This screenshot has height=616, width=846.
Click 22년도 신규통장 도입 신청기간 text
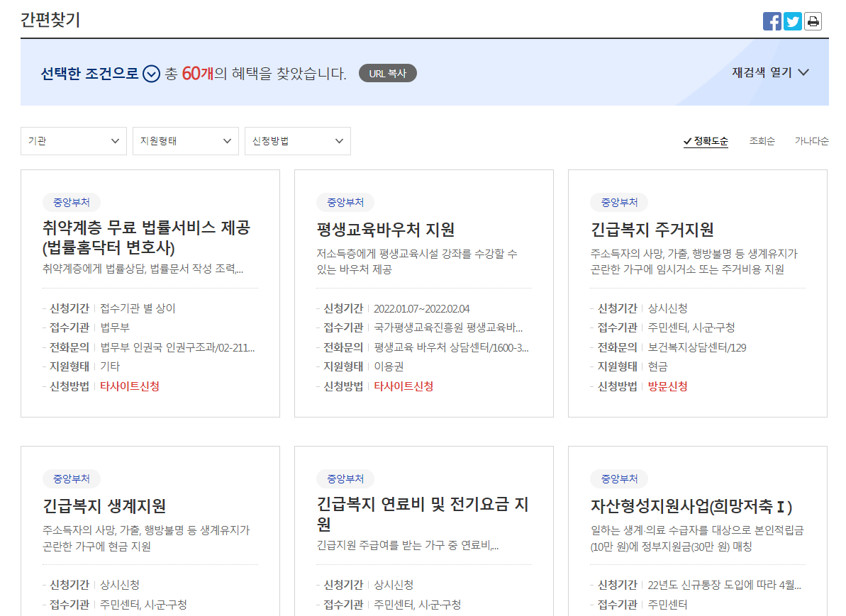pos(724,585)
